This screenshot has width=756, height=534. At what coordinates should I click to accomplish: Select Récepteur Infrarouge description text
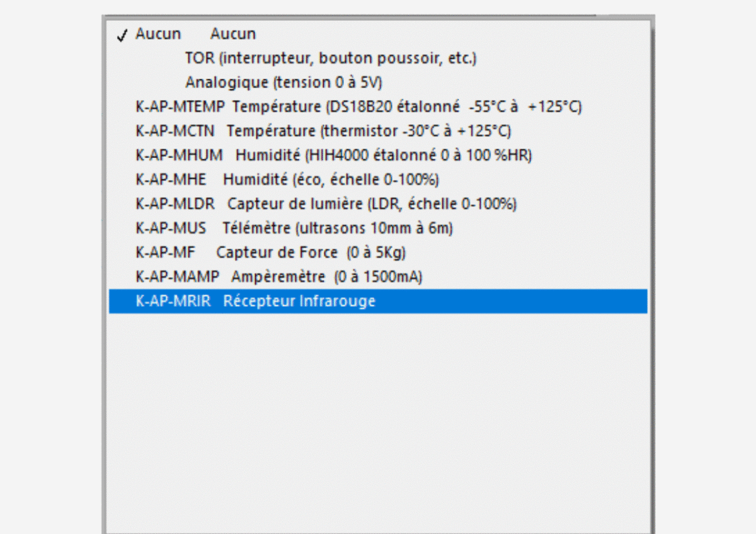tap(299, 301)
